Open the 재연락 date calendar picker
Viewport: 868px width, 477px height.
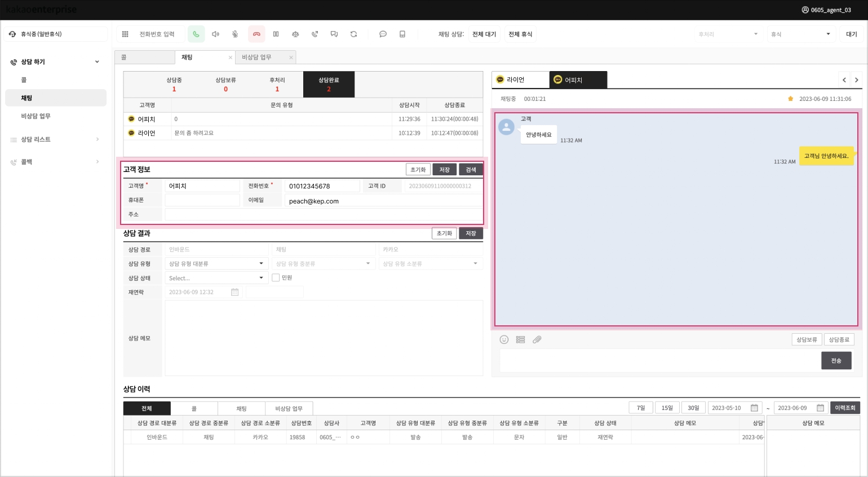235,292
